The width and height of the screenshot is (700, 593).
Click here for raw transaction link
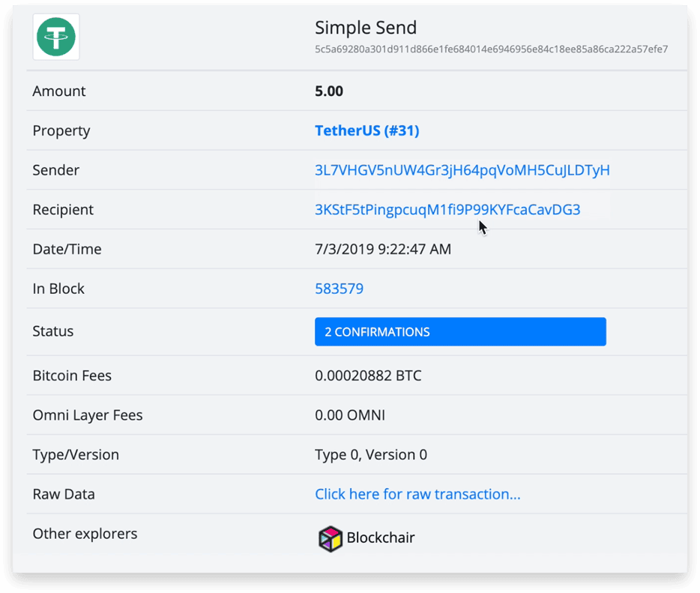pyautogui.click(x=417, y=494)
